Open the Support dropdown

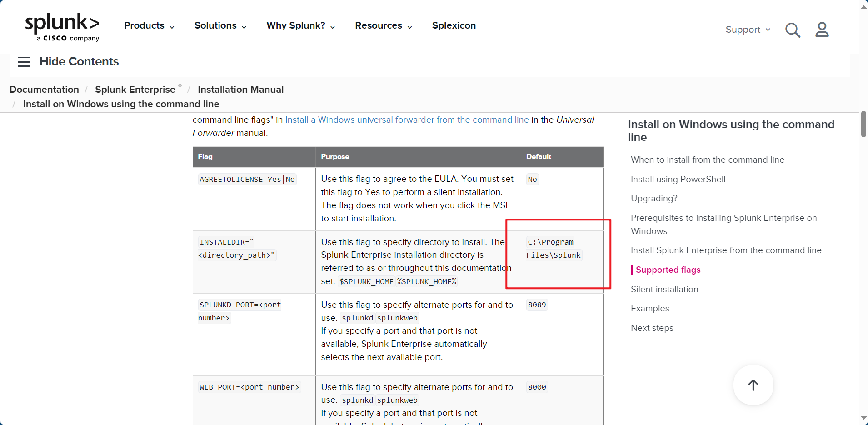(748, 30)
